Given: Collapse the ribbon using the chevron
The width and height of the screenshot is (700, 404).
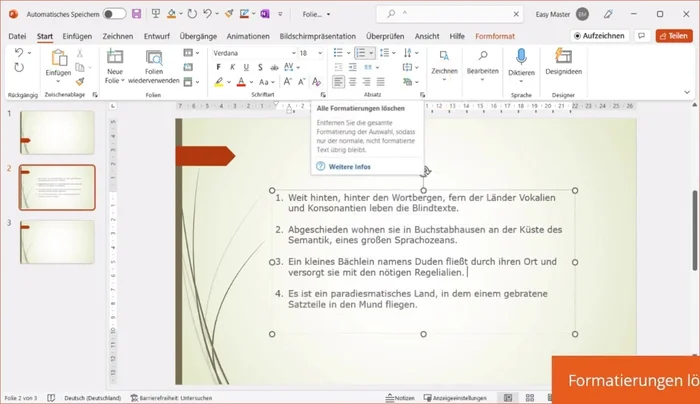Looking at the screenshot, I should (687, 92).
